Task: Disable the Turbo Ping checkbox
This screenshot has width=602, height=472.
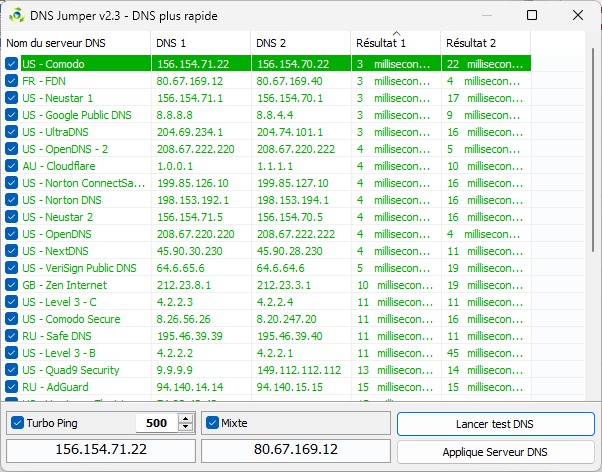Action: coord(18,423)
